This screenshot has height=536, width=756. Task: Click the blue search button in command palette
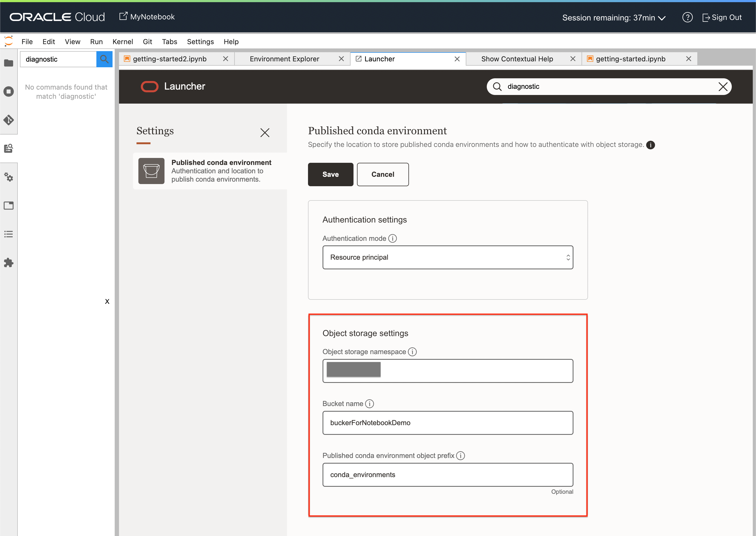pyautogui.click(x=104, y=59)
